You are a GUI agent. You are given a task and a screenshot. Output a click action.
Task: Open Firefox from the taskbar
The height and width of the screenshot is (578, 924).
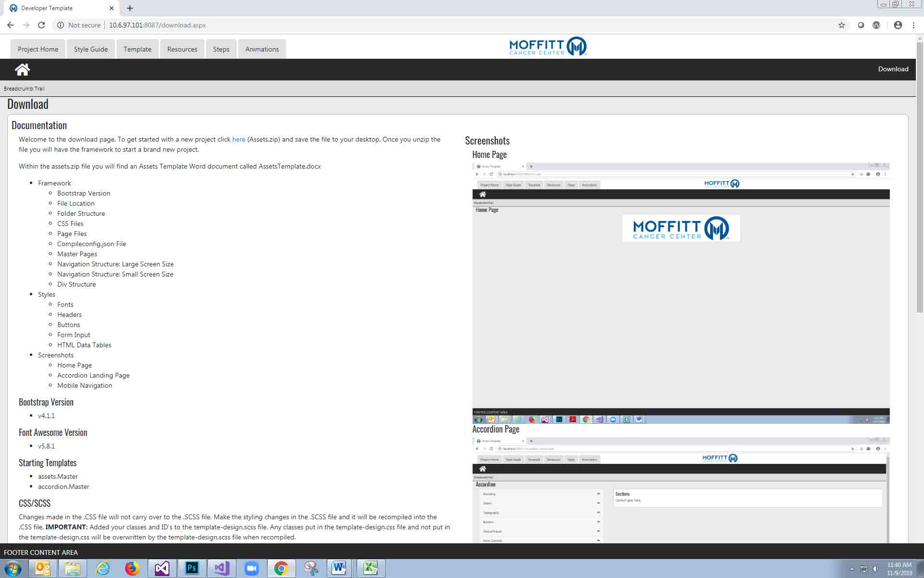132,568
